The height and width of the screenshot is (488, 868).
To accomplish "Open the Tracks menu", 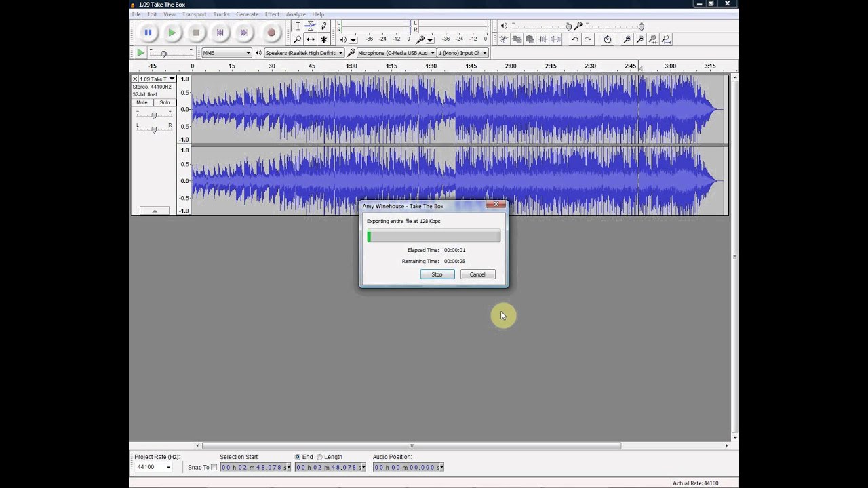I will (221, 14).
